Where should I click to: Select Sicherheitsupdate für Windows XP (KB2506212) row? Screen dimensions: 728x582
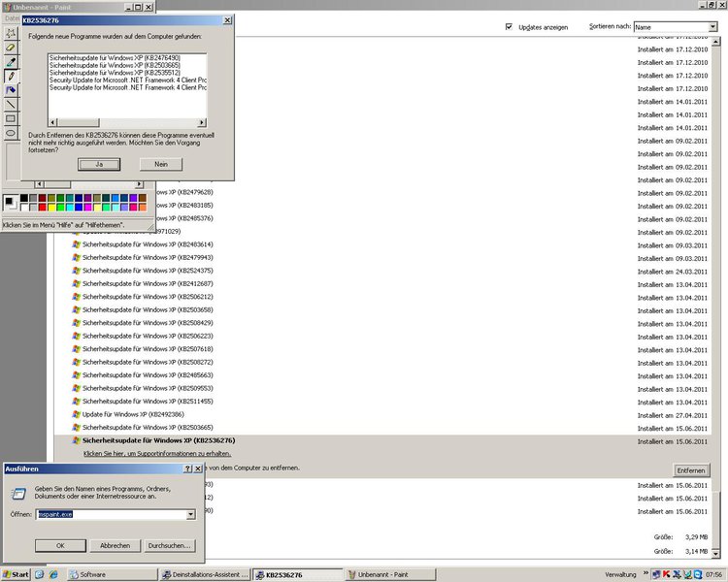point(381,297)
